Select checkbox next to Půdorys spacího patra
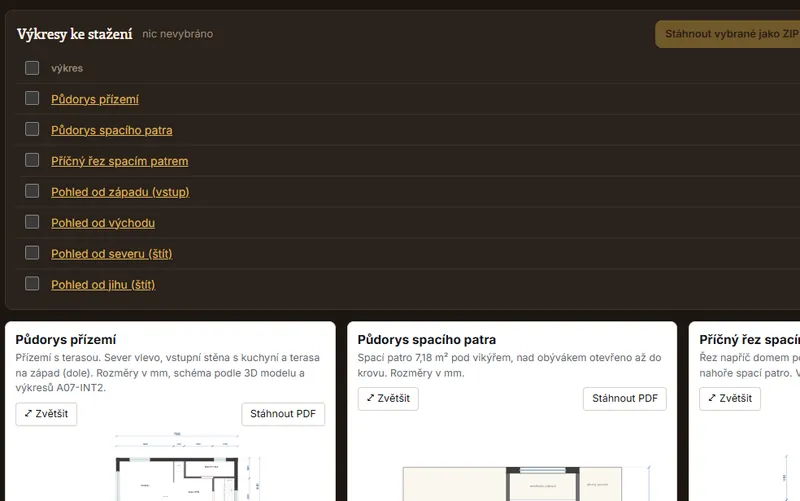 [x=32, y=129]
